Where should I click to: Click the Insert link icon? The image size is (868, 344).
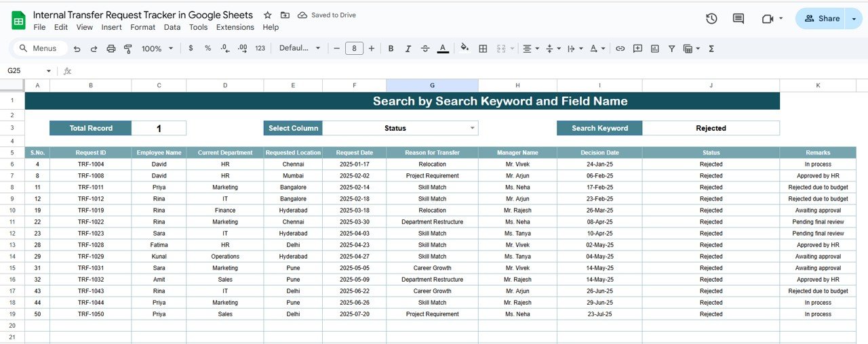pyautogui.click(x=620, y=49)
